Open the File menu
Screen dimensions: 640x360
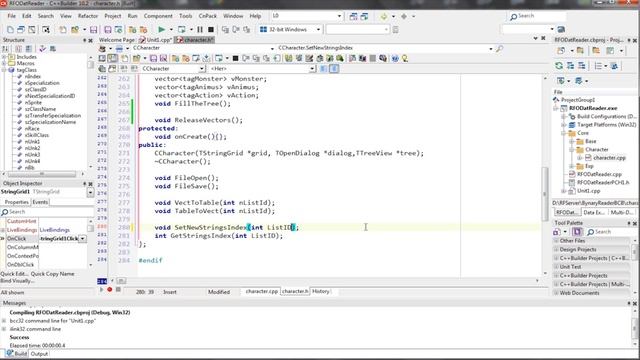coord(11,16)
